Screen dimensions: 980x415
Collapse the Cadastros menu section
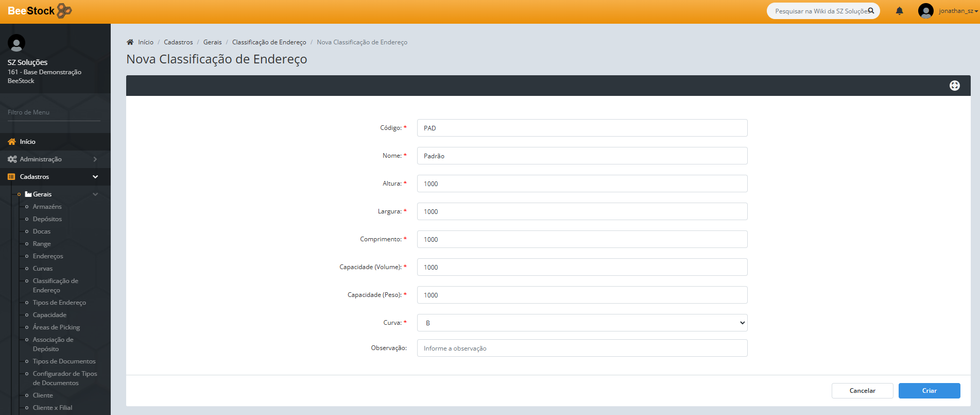[x=95, y=177]
